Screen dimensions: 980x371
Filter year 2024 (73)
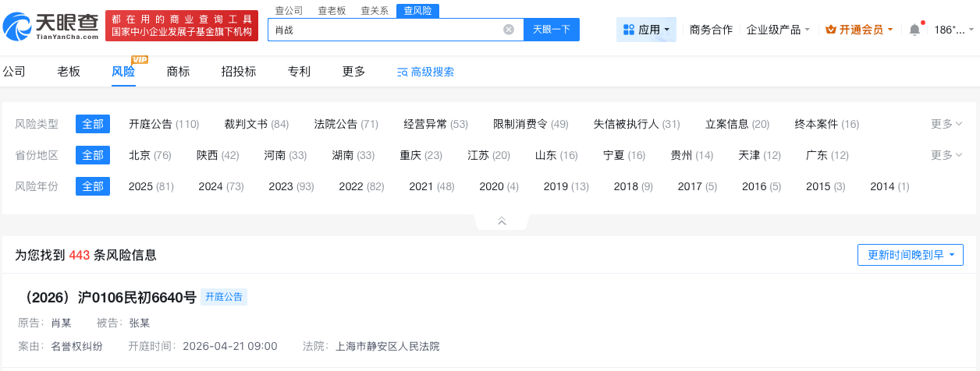(x=222, y=186)
